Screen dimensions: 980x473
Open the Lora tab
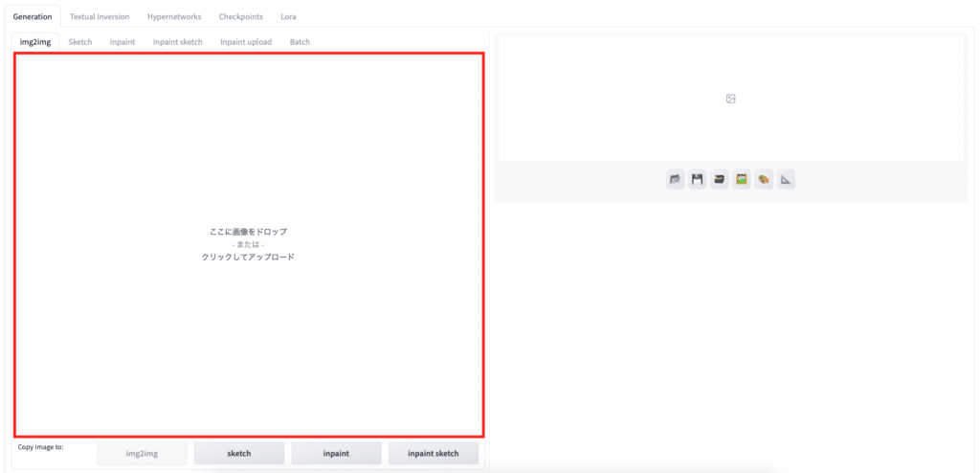point(288,16)
